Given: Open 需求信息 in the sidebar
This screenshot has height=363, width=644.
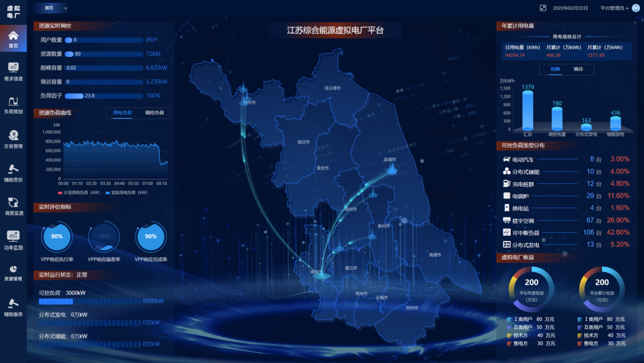Looking at the screenshot, I should (x=13, y=71).
